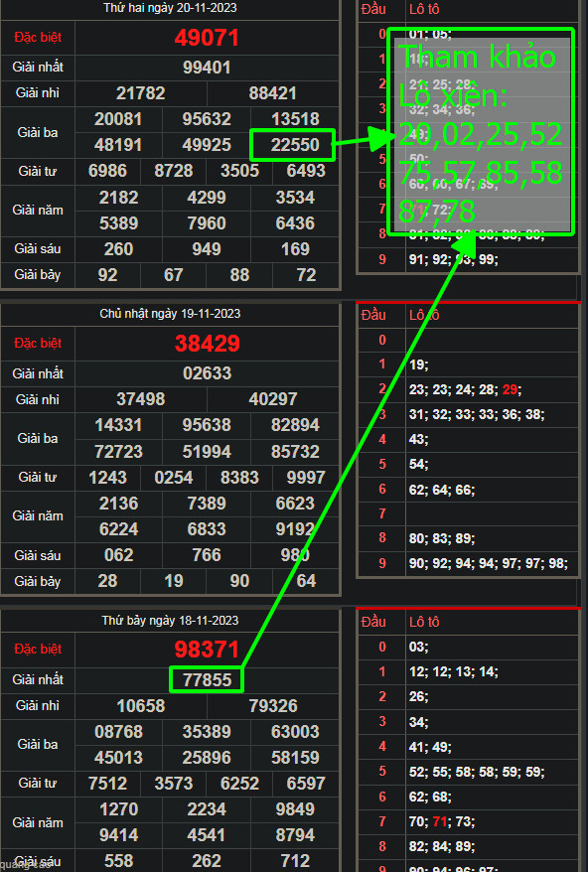Click the red lô tô number 29
This screenshot has width=588, height=872.
[509, 390]
